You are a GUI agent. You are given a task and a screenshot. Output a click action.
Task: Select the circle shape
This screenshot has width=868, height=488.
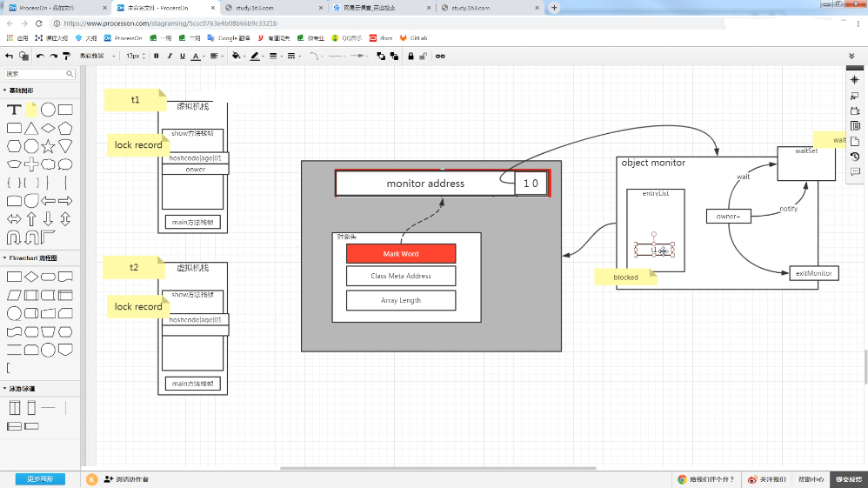[48, 110]
